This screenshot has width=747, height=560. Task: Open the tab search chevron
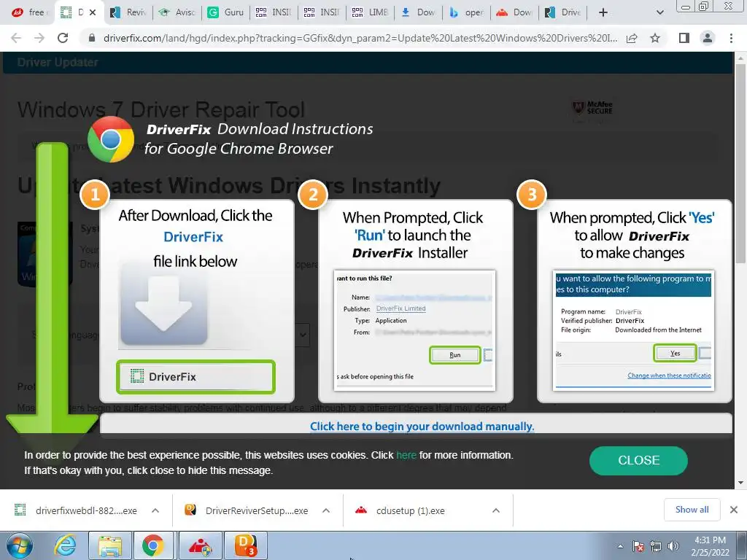point(659,12)
